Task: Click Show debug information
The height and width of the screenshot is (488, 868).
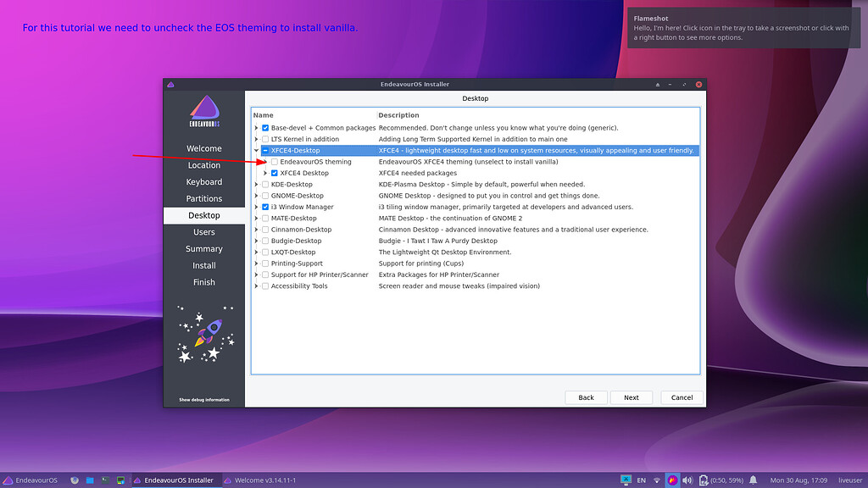Action: click(204, 400)
